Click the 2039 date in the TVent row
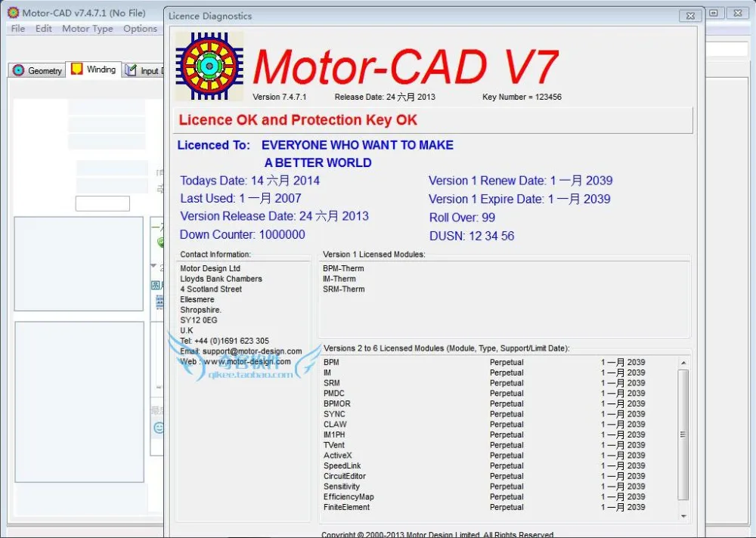 tap(623, 445)
